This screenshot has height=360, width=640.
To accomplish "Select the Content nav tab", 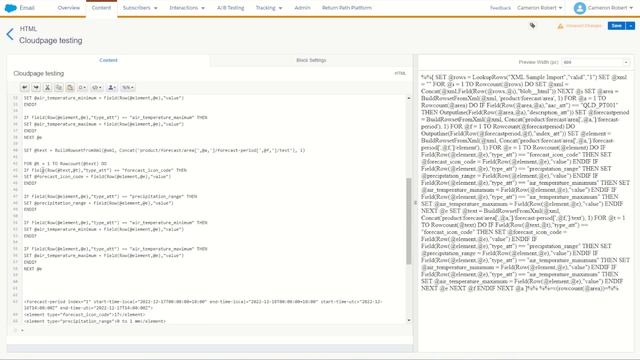I will tap(101, 8).
